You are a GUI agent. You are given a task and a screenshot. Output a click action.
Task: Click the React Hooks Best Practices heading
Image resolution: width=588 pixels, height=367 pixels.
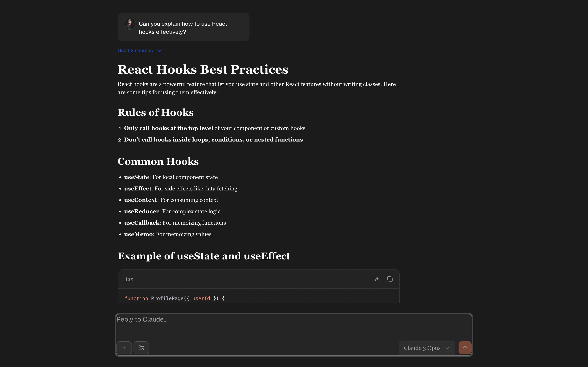203,69
